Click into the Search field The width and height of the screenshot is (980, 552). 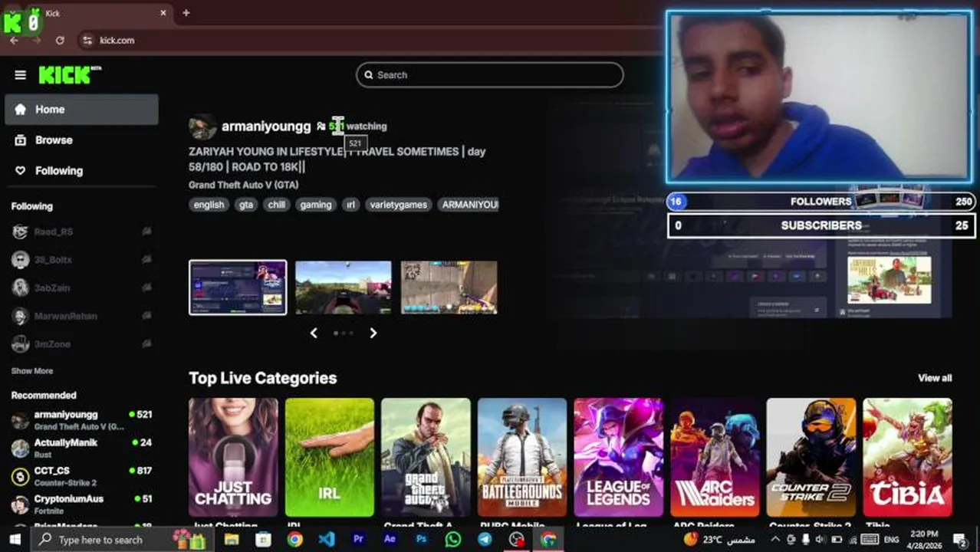pos(489,75)
